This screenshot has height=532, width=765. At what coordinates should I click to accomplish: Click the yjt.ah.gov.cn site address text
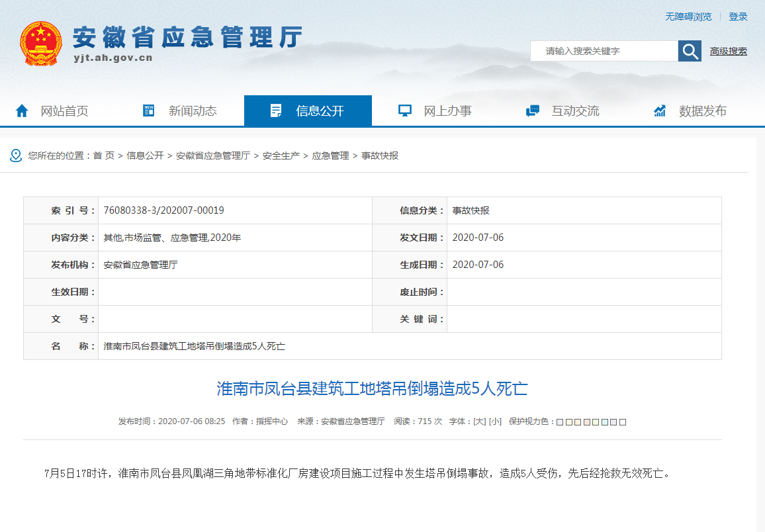[113, 58]
